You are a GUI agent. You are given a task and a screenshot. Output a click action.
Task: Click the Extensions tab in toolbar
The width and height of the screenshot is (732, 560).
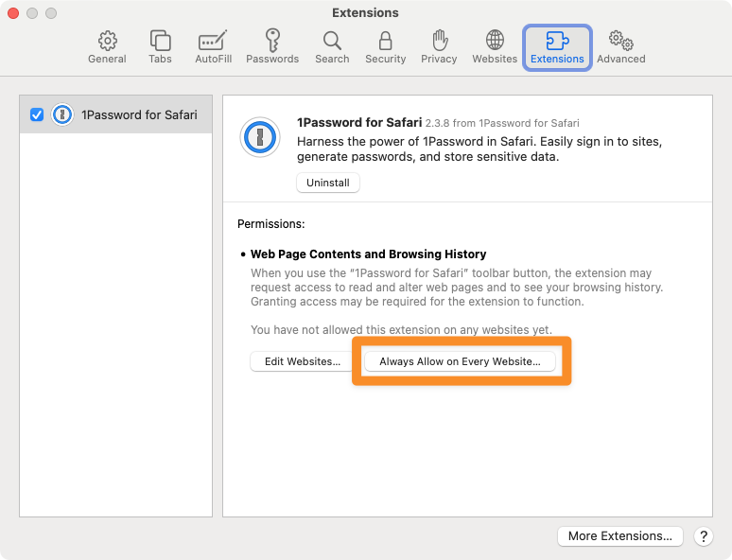pyautogui.click(x=557, y=46)
